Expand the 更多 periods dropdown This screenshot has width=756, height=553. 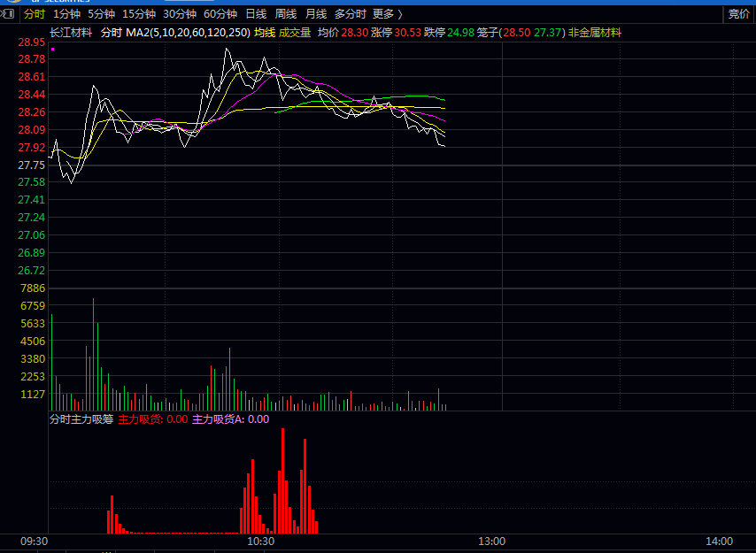(387, 14)
